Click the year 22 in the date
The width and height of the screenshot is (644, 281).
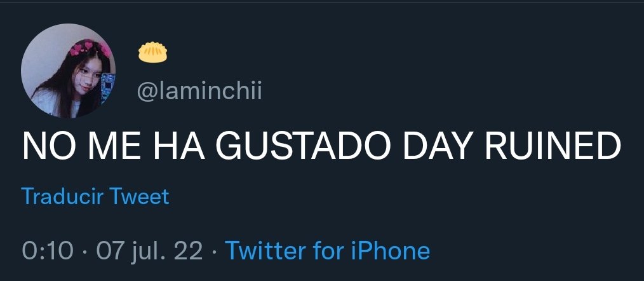tap(189, 250)
